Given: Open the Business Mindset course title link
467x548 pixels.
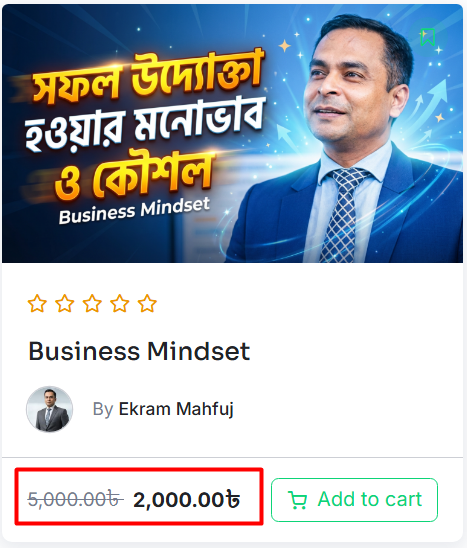Looking at the screenshot, I should coord(139,351).
